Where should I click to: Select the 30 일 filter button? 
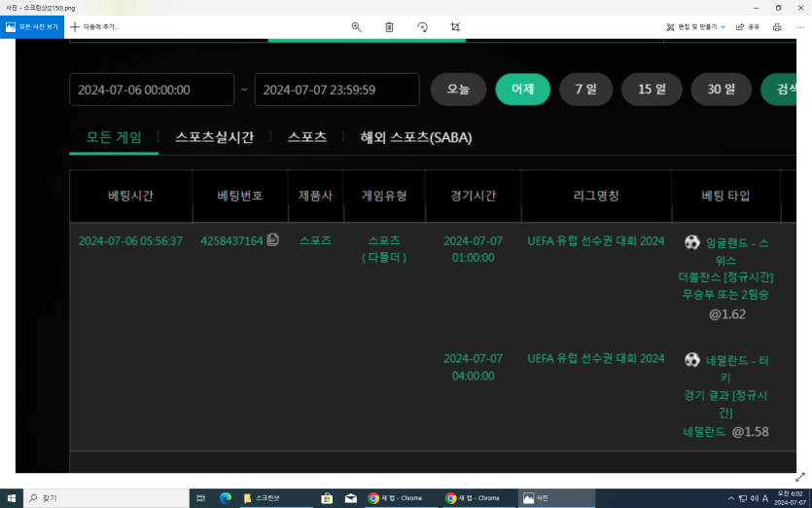pos(721,90)
